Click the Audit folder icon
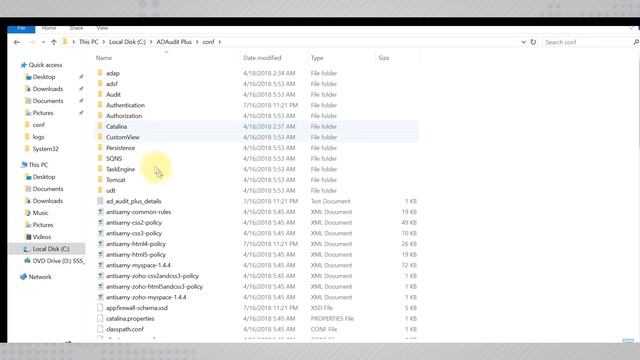Image resolution: width=640 pixels, height=360 pixels. tap(100, 94)
